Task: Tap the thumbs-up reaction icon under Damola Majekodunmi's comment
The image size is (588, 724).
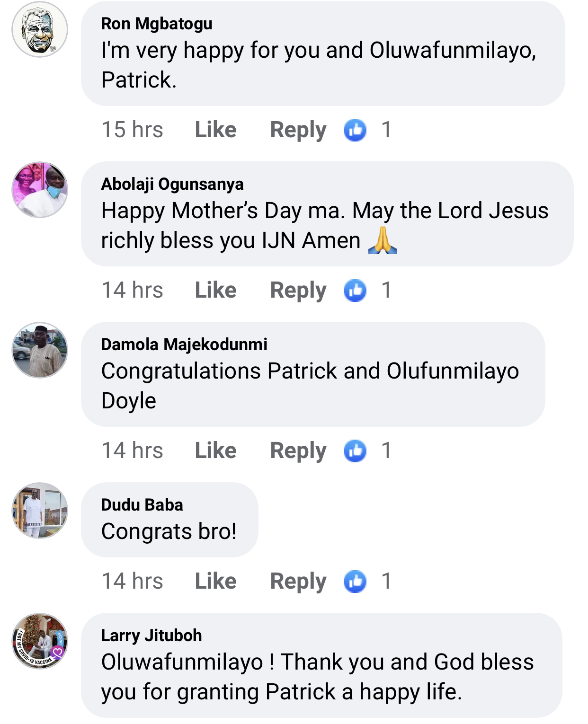Action: coord(355,451)
